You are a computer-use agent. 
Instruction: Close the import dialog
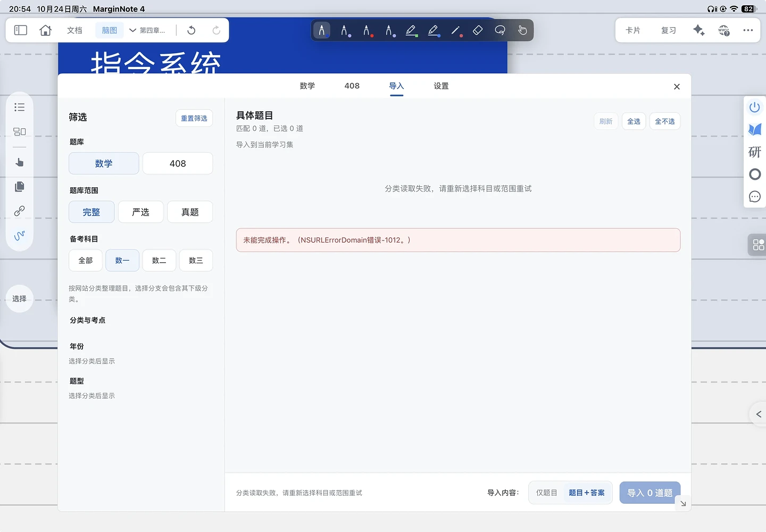pyautogui.click(x=677, y=87)
